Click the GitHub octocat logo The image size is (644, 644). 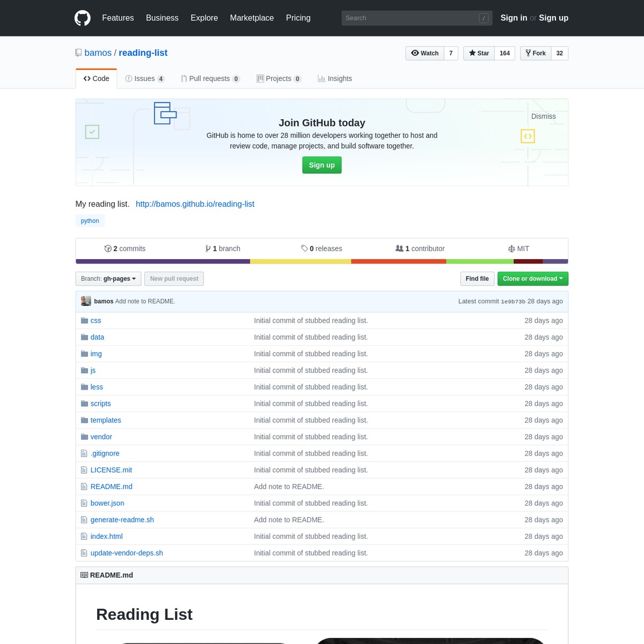pos(83,18)
